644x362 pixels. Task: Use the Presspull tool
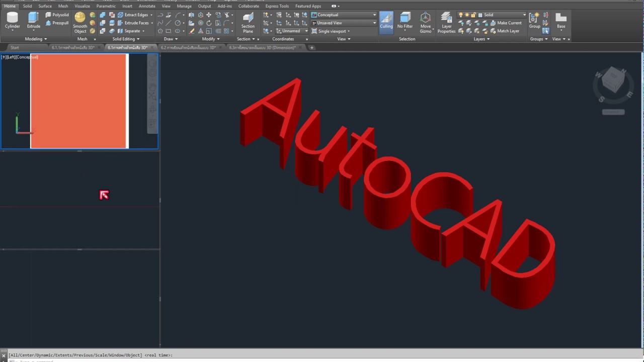point(57,23)
